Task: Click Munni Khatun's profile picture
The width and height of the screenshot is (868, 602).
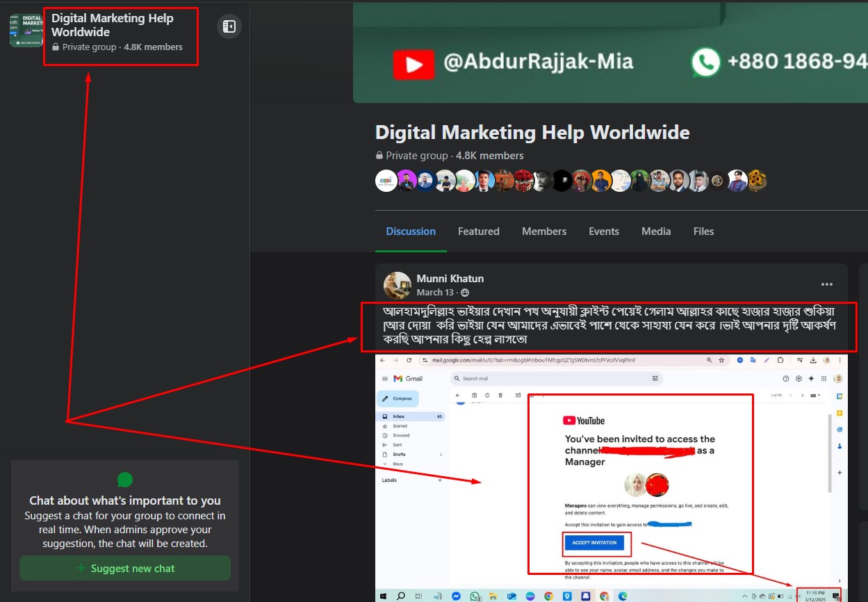Action: 398,285
